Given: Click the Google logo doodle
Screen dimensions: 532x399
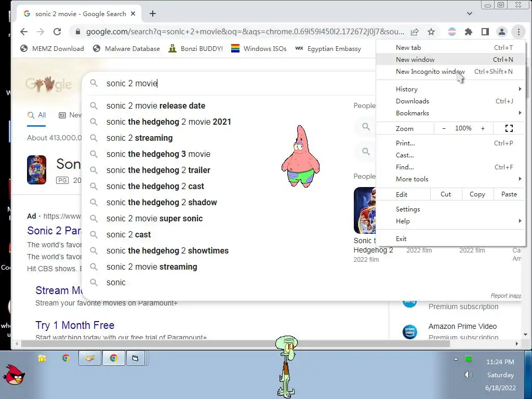Looking at the screenshot, I should pos(48,84).
